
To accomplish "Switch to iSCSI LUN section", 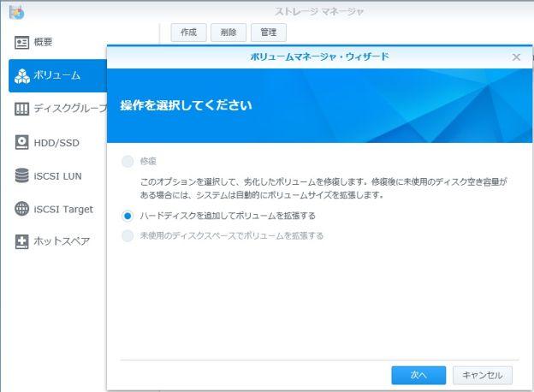I will click(x=58, y=175).
